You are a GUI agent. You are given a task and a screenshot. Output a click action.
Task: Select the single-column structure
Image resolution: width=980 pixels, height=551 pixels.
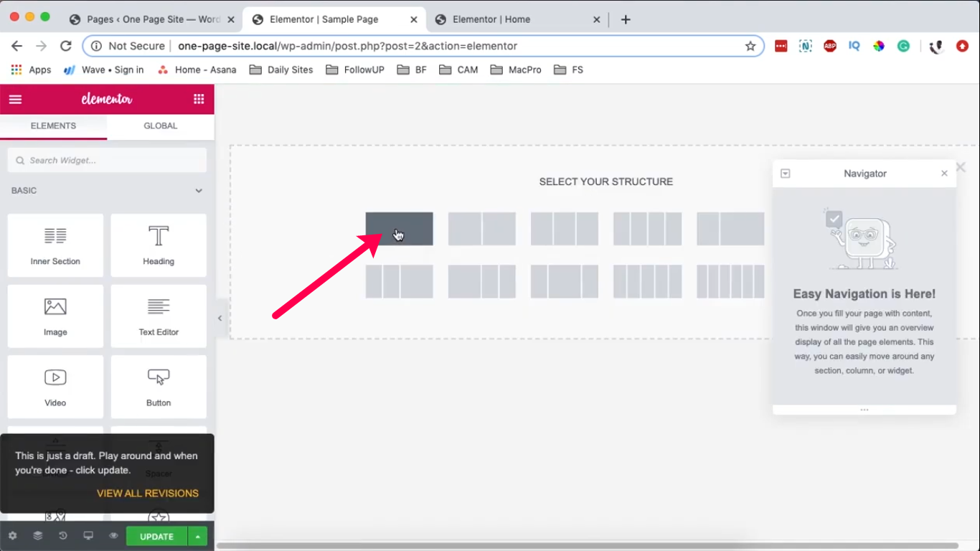click(x=399, y=229)
